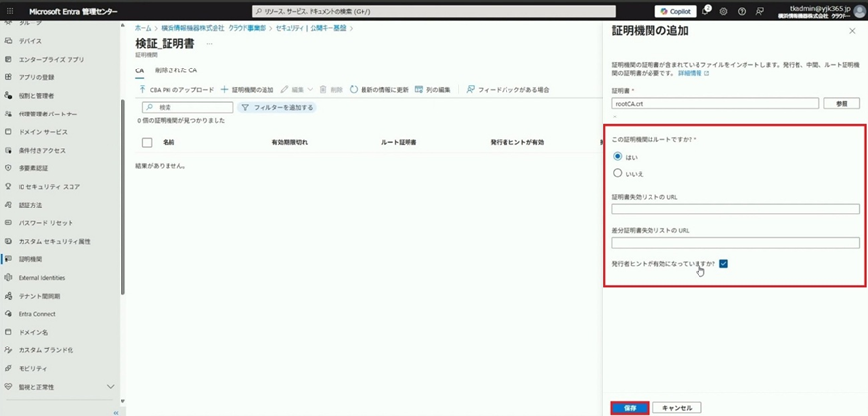Select いいえ radio button

pyautogui.click(x=617, y=173)
